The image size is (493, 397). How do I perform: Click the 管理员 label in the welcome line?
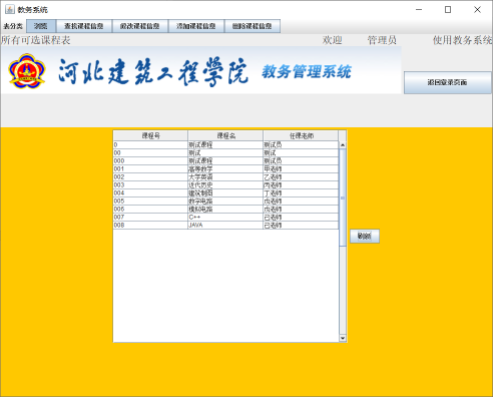click(382, 40)
